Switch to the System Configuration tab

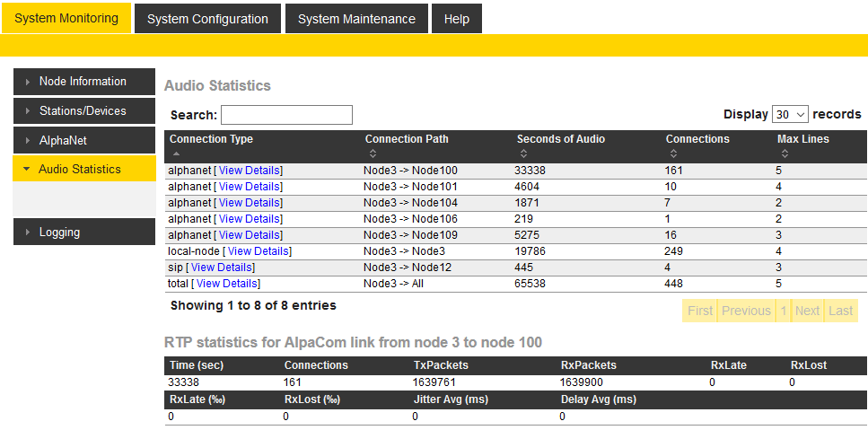[x=207, y=19]
